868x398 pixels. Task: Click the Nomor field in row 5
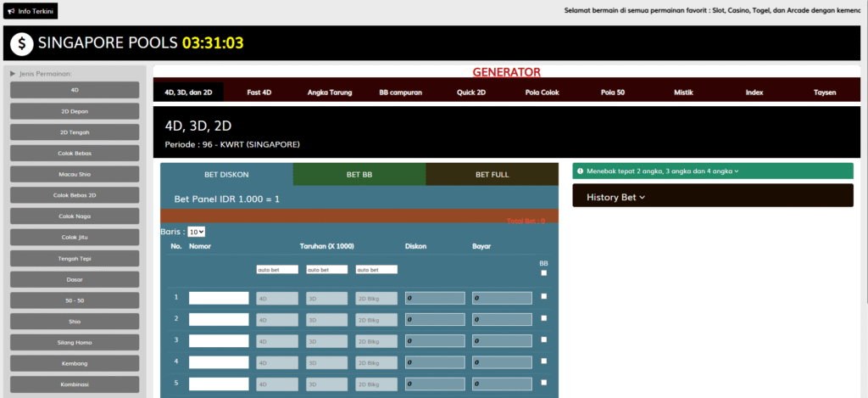coord(219,384)
